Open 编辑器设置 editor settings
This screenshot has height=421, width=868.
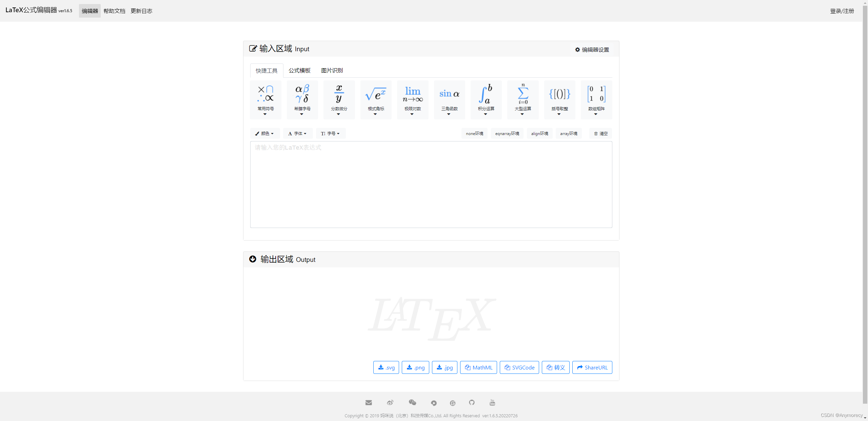(x=592, y=50)
